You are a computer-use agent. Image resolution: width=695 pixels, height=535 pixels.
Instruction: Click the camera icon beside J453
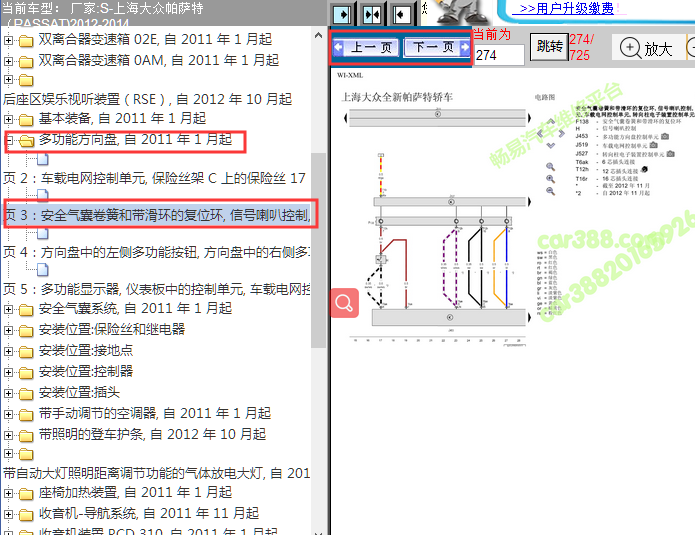[x=665, y=137]
